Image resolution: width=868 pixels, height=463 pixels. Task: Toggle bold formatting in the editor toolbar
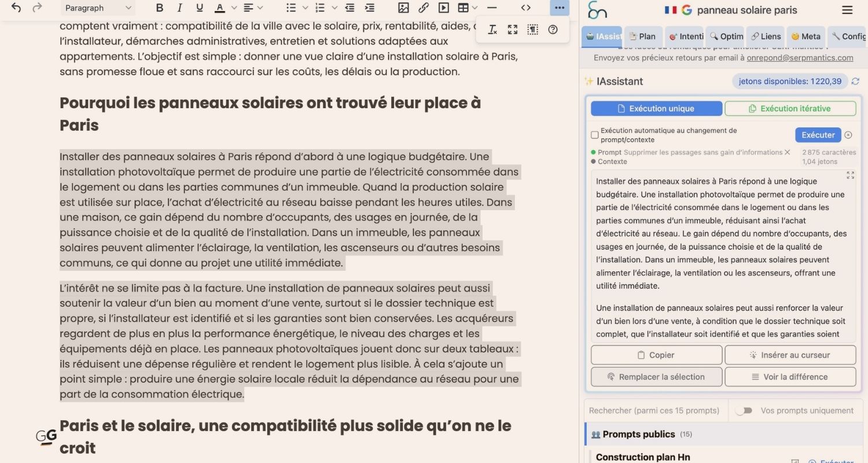point(160,8)
